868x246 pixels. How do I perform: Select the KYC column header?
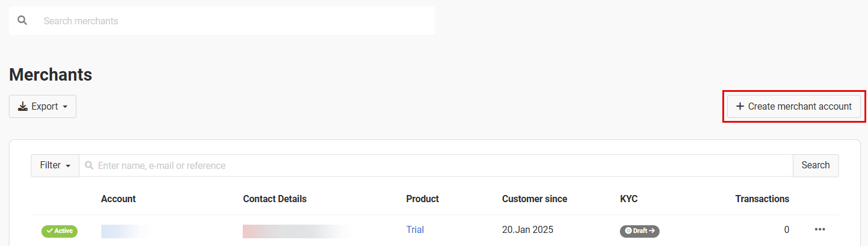(x=629, y=199)
